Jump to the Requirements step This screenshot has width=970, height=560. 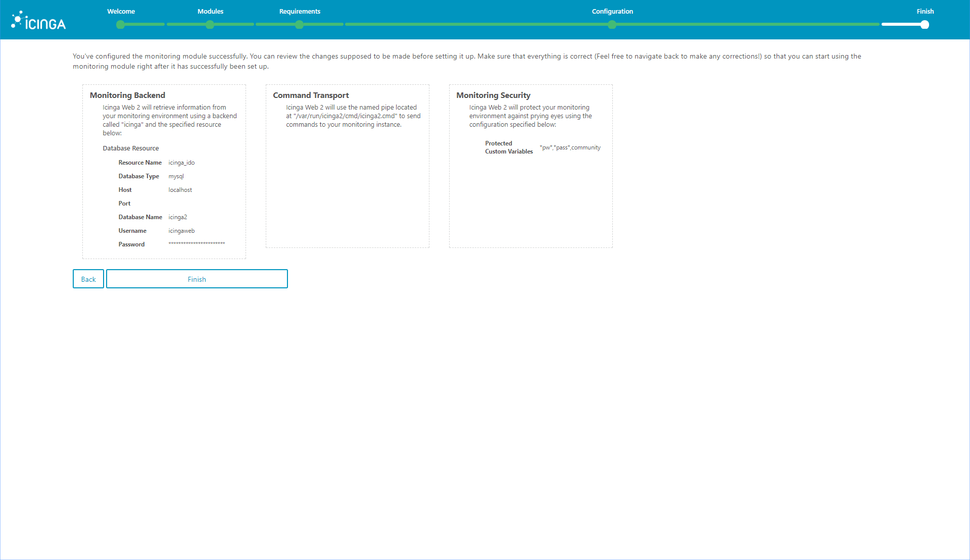(300, 11)
